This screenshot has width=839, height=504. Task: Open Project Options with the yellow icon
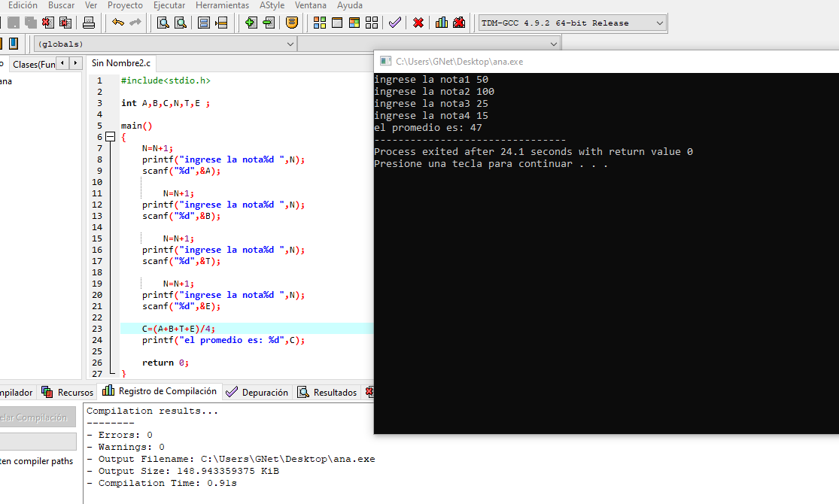[x=292, y=23]
